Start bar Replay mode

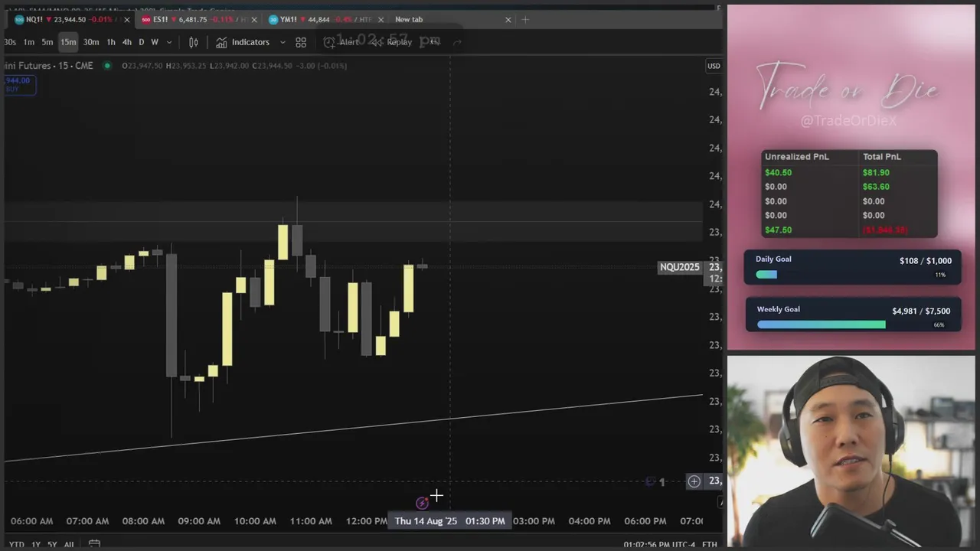coord(392,42)
